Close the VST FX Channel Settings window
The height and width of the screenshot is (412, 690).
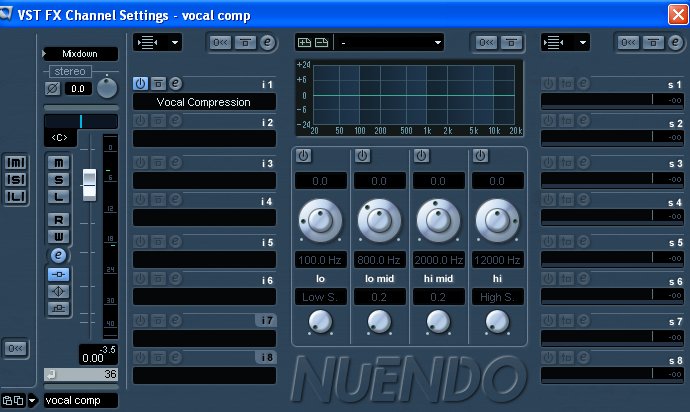678,15
